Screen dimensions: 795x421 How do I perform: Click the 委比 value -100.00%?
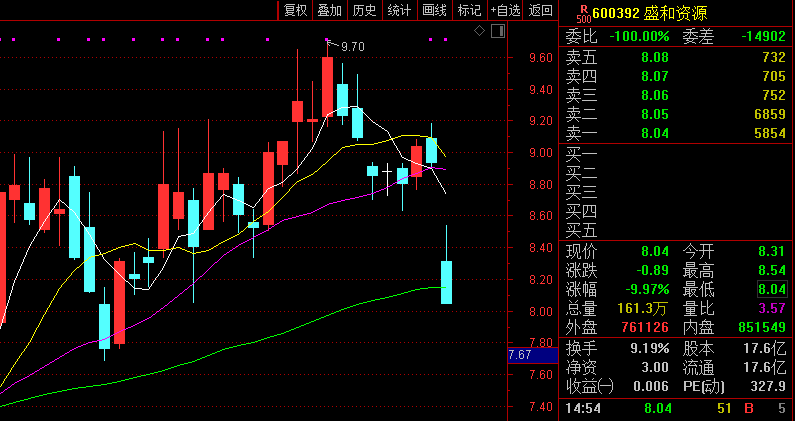pyautogui.click(x=639, y=37)
